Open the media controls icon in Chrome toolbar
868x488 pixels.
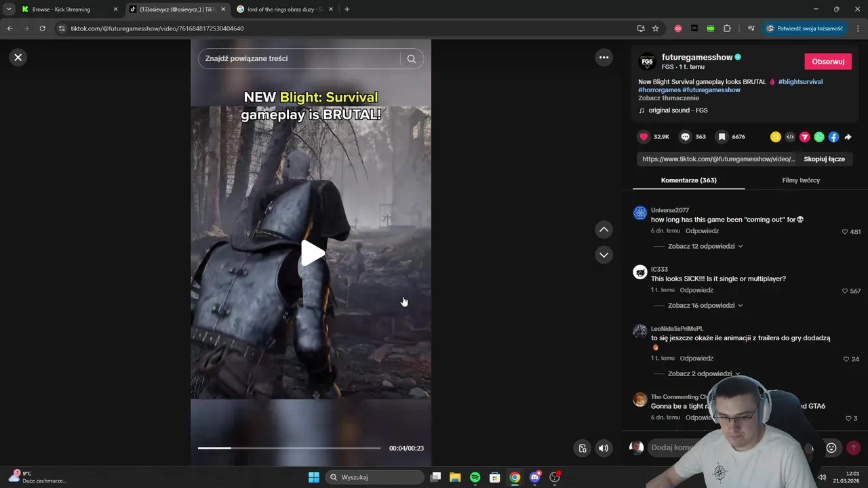pos(751,28)
